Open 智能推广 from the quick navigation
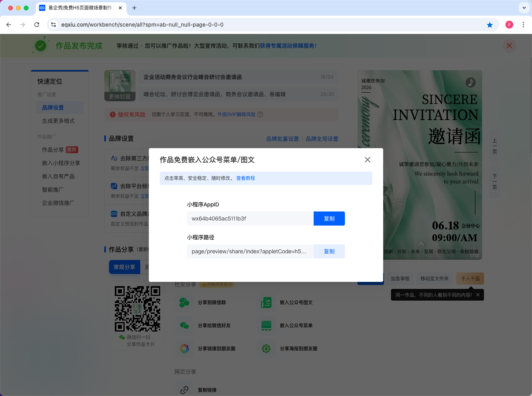Image resolution: width=532 pixels, height=396 pixels. tap(53, 190)
